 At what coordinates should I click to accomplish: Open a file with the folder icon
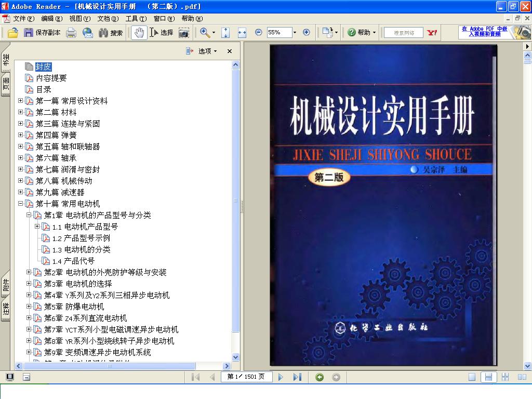pyautogui.click(x=13, y=33)
